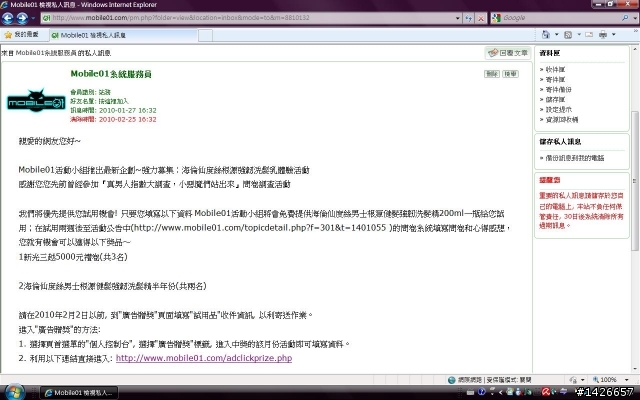Click the scrollbar up arrow
The width and height of the screenshot is (640, 400).
click(x=635, y=48)
